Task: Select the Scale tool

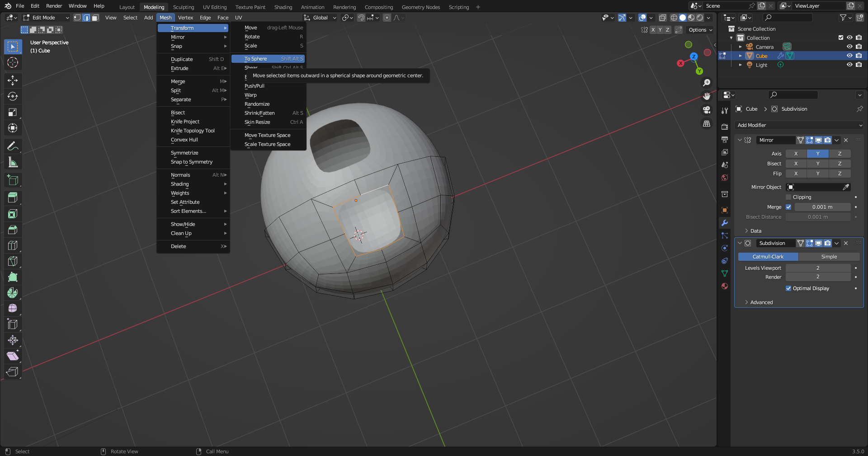Action: click(x=13, y=112)
